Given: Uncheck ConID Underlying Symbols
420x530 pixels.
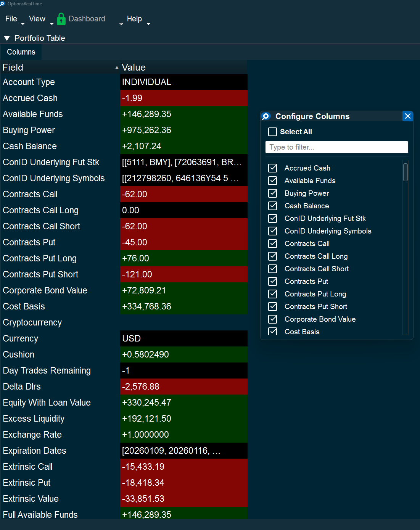Looking at the screenshot, I should 272,231.
